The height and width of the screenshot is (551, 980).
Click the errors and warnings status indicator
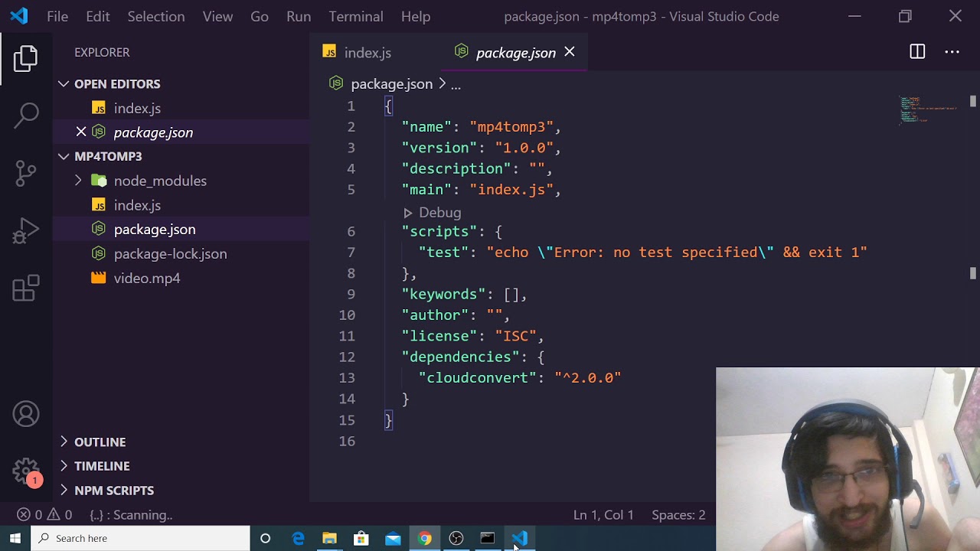[44, 515]
